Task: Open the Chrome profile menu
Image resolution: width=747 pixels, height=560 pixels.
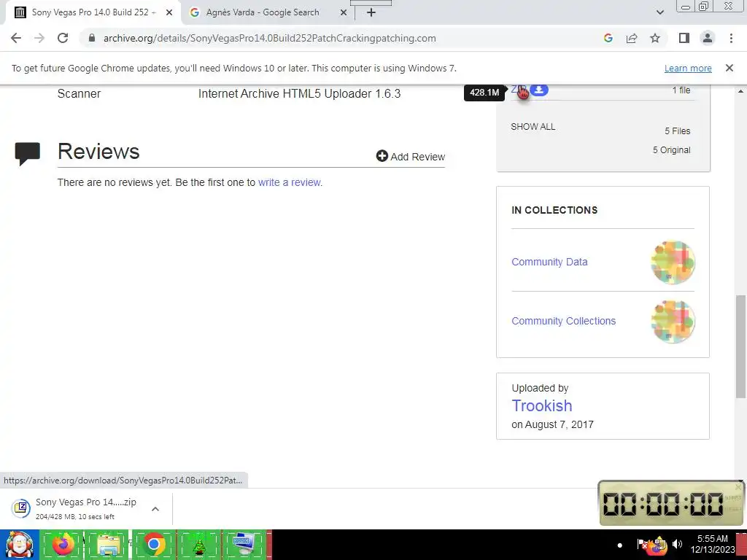Action: (x=708, y=38)
